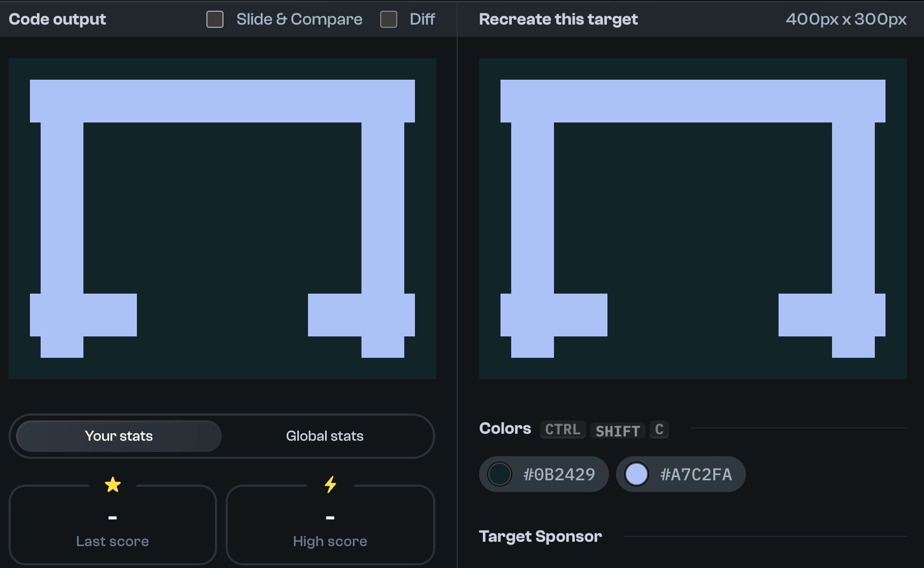Image resolution: width=924 pixels, height=568 pixels.
Task: Copy hex code #A7C2FA from the color swatch
Action: pyautogui.click(x=696, y=474)
